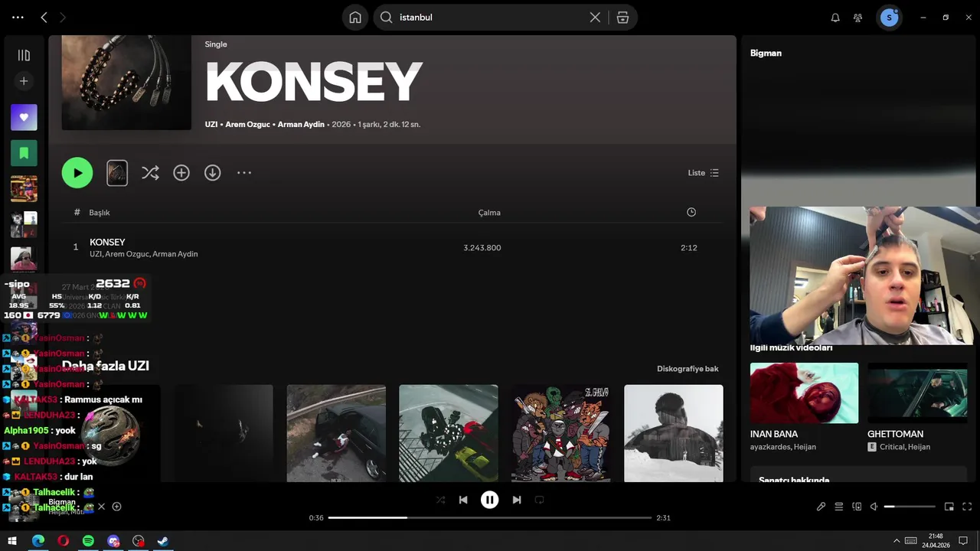
Task: Open INAN BANA music video
Action: coord(804,393)
